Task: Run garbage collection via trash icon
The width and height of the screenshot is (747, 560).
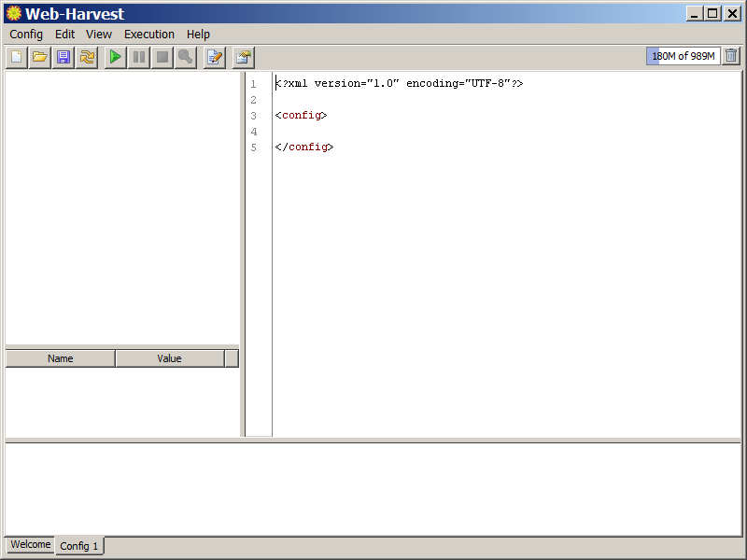Action: point(731,56)
